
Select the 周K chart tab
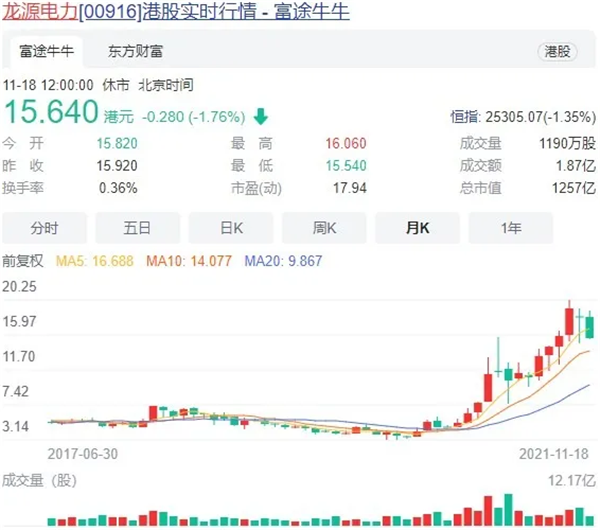[324, 228]
